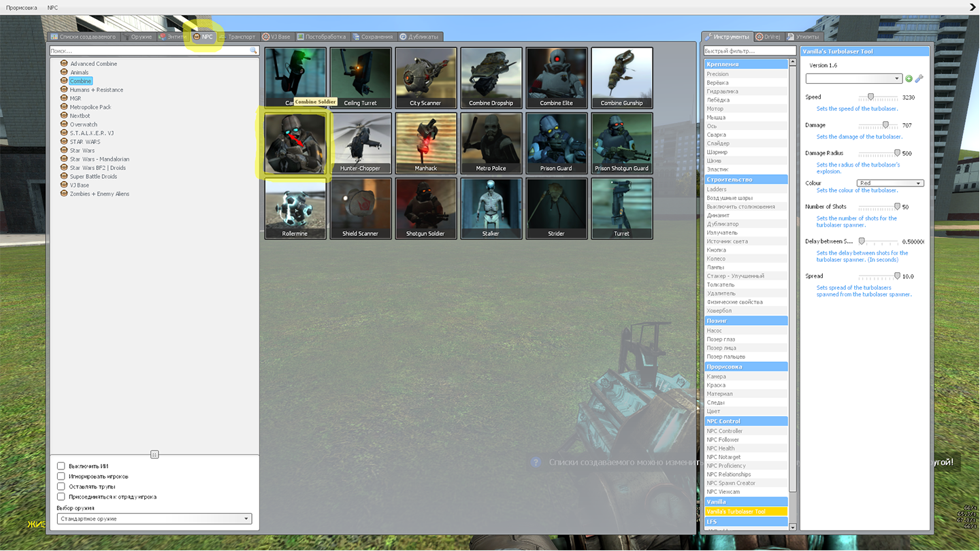Viewport: 980px width, 551px height.
Task: Enable the Выключить ИИ checkbox
Action: [61, 466]
